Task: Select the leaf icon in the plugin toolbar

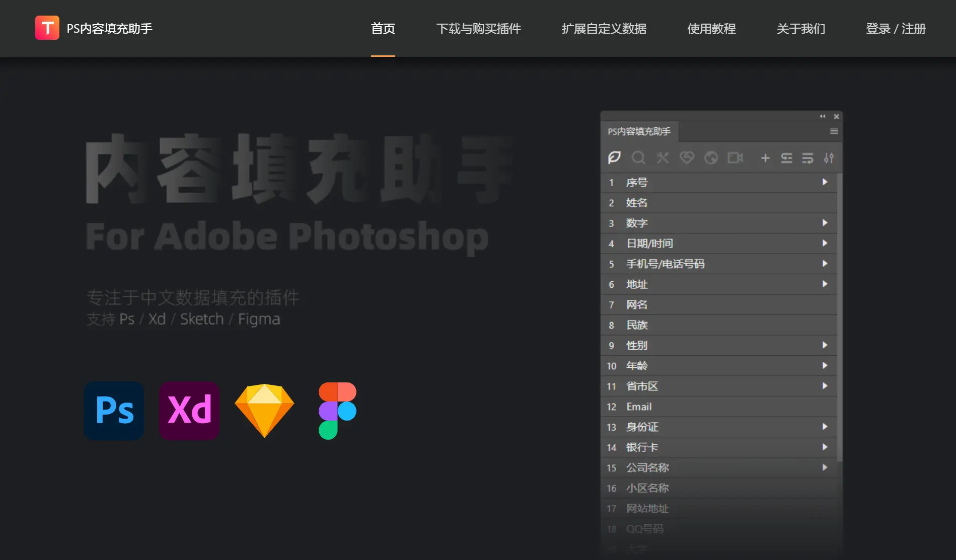Action: [x=614, y=158]
